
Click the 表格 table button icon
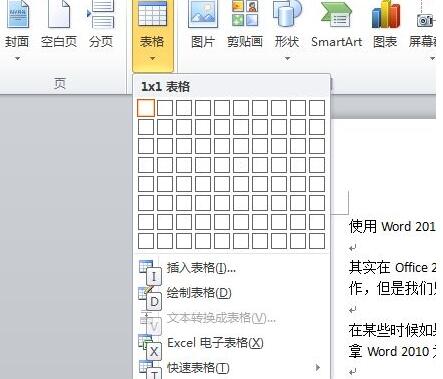tap(152, 13)
